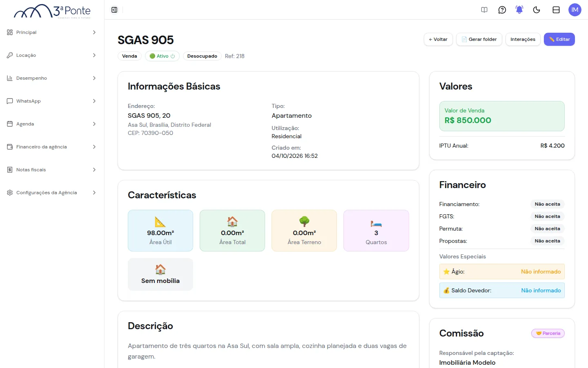The height and width of the screenshot is (368, 588).
Task: Open the documentation book icon
Action: [484, 10]
